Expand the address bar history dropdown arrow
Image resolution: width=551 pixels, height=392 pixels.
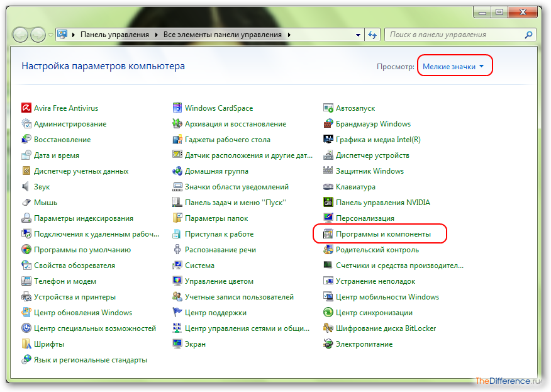point(358,35)
